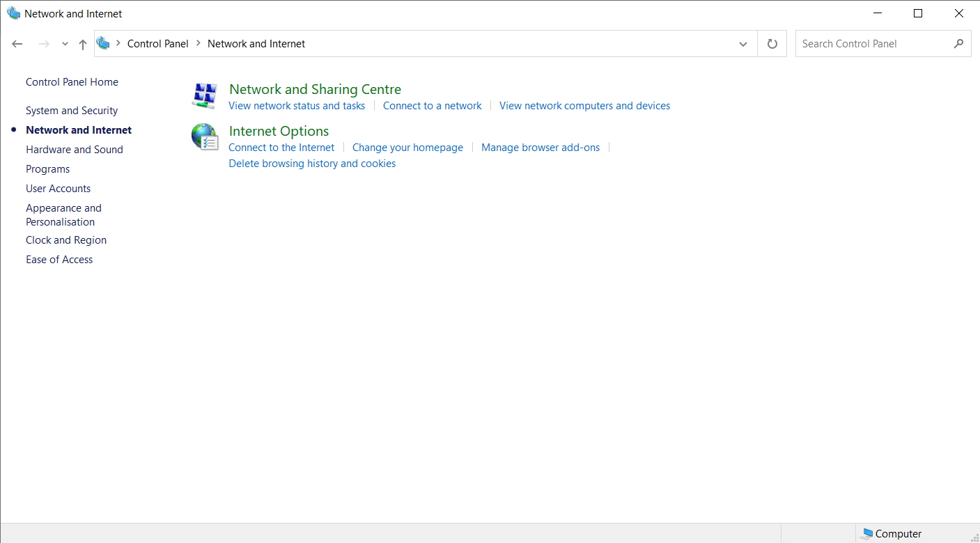Screen dimensions: 980x543
Task: Click Connect to a network
Action: coord(433,106)
